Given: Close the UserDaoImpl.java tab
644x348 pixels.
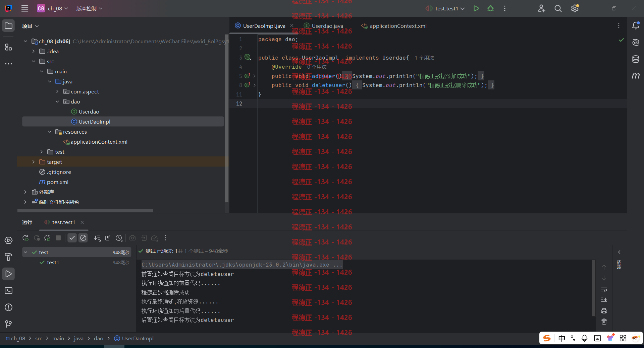Looking at the screenshot, I should (292, 26).
